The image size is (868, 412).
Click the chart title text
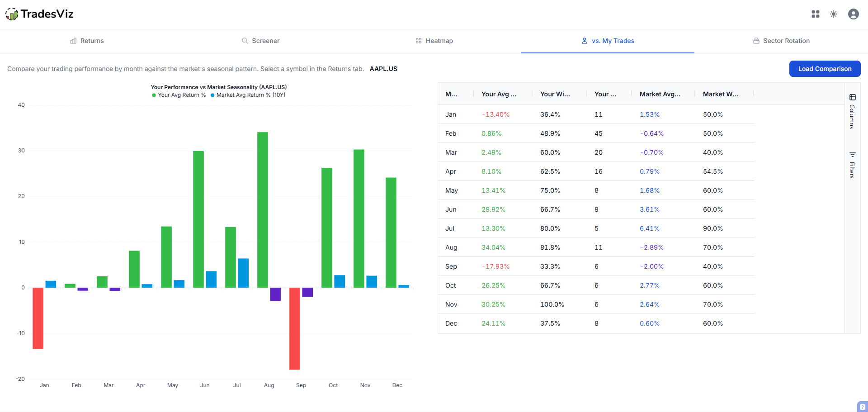219,87
